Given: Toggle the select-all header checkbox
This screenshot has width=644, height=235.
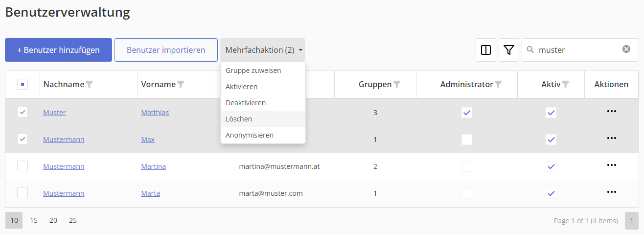Looking at the screenshot, I should pos(23,84).
